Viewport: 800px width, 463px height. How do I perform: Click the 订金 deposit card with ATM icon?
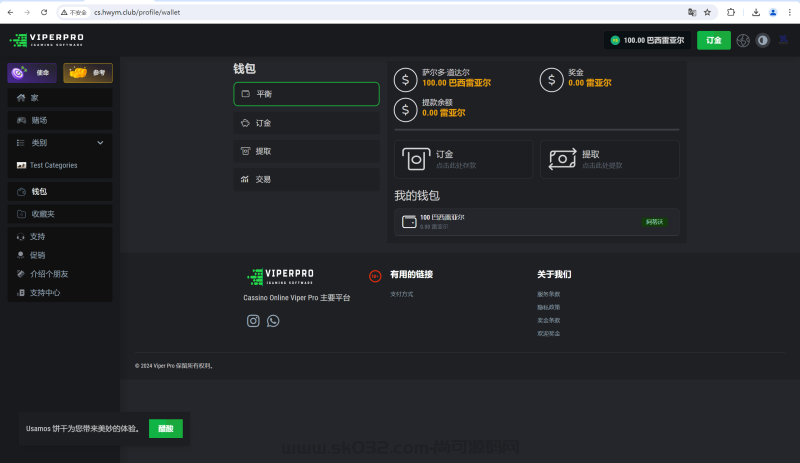[463, 159]
